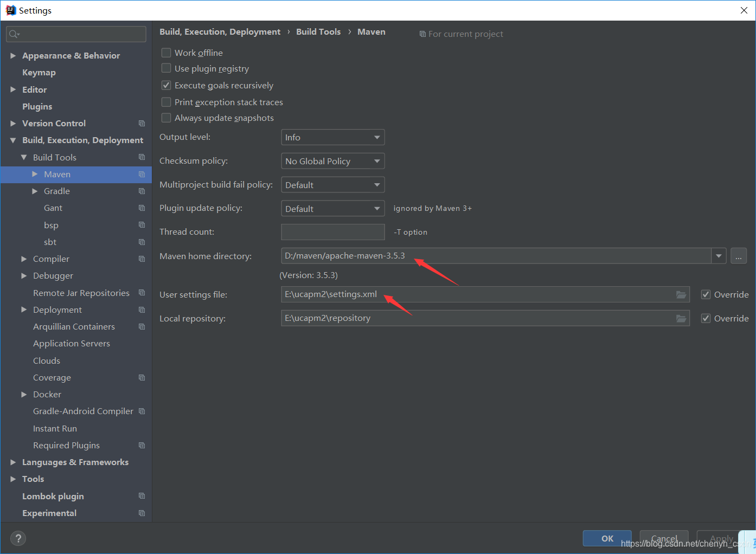This screenshot has width=756, height=554.
Task: Click the project-level icon beside Gradle
Action: 142,191
